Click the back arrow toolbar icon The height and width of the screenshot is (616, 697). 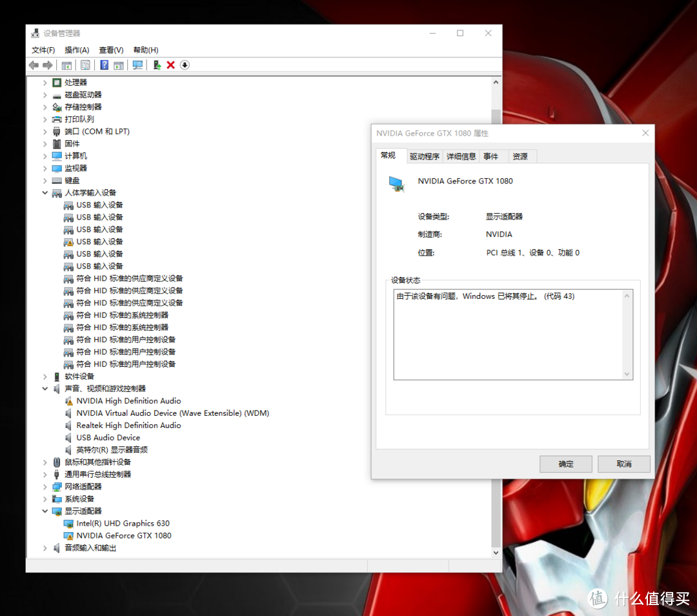tap(34, 65)
